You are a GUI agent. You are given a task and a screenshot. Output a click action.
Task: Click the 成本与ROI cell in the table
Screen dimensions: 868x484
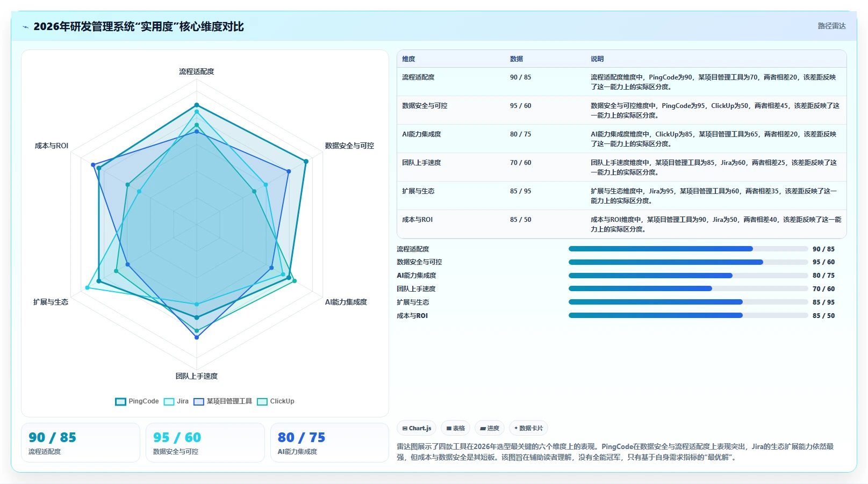pyautogui.click(x=417, y=220)
